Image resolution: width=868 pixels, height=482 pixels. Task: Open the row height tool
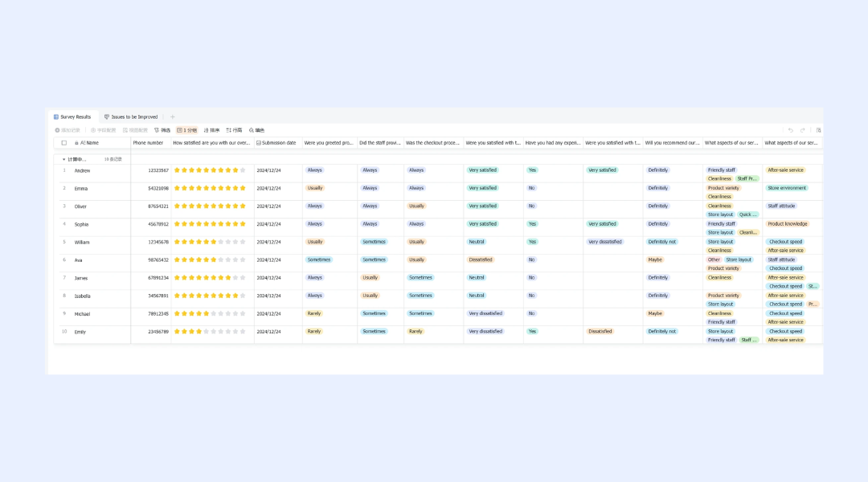(234, 130)
